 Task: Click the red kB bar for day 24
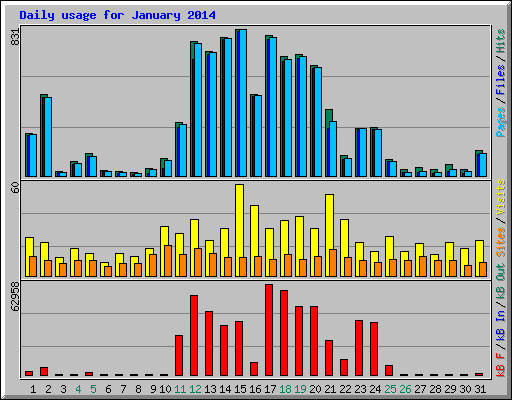tap(374, 349)
